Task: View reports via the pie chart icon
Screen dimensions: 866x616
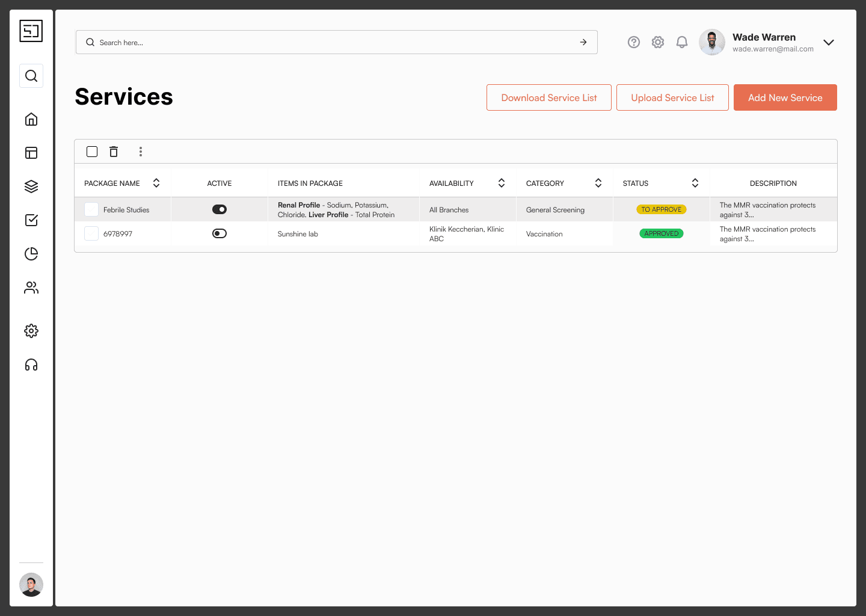Action: tap(31, 254)
